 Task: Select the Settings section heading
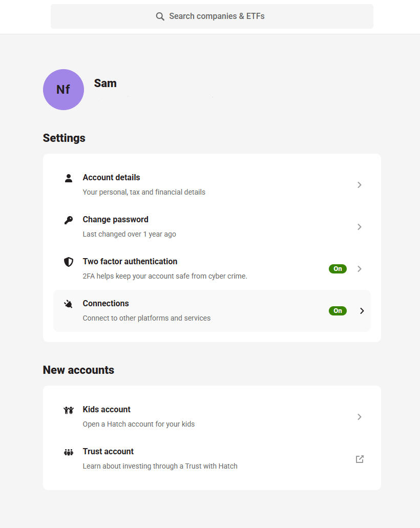(64, 138)
